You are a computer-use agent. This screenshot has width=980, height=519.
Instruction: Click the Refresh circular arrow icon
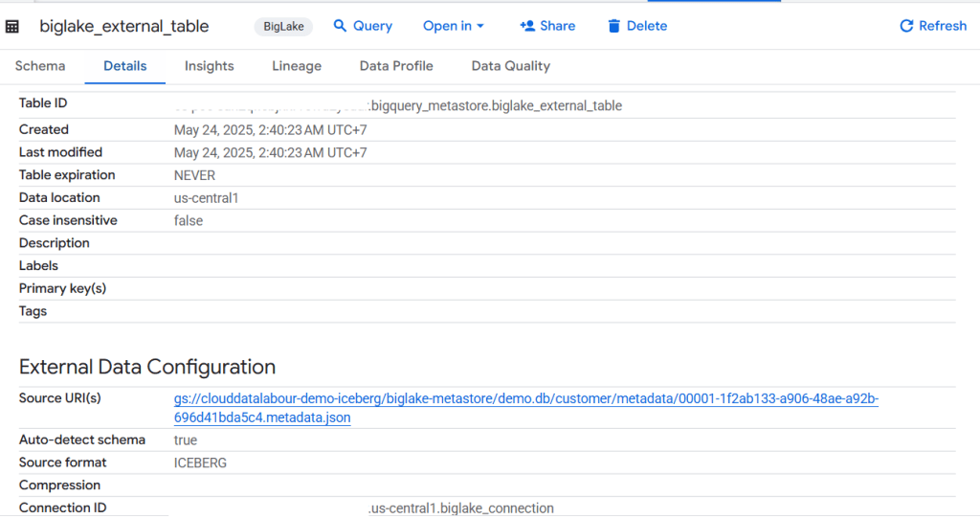(x=906, y=26)
